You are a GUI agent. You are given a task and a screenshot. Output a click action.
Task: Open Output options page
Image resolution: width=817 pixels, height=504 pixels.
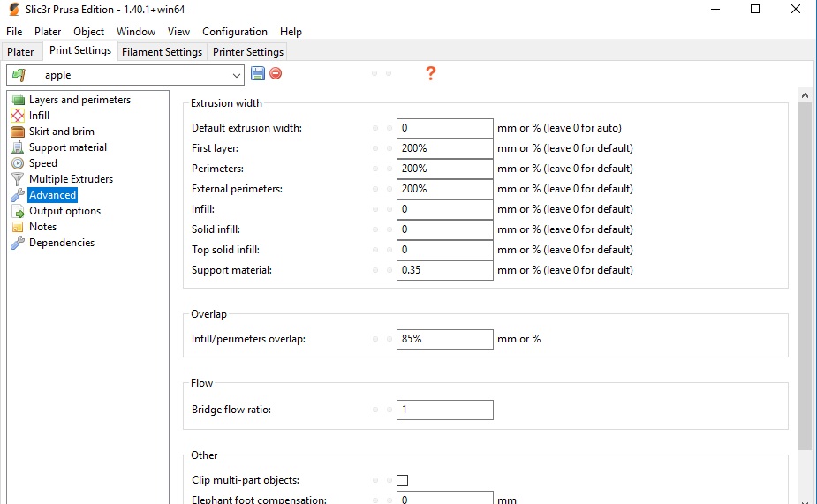click(x=64, y=211)
